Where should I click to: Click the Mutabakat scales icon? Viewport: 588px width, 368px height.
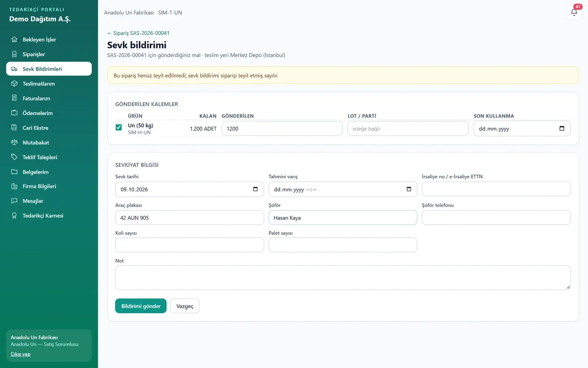tap(14, 142)
